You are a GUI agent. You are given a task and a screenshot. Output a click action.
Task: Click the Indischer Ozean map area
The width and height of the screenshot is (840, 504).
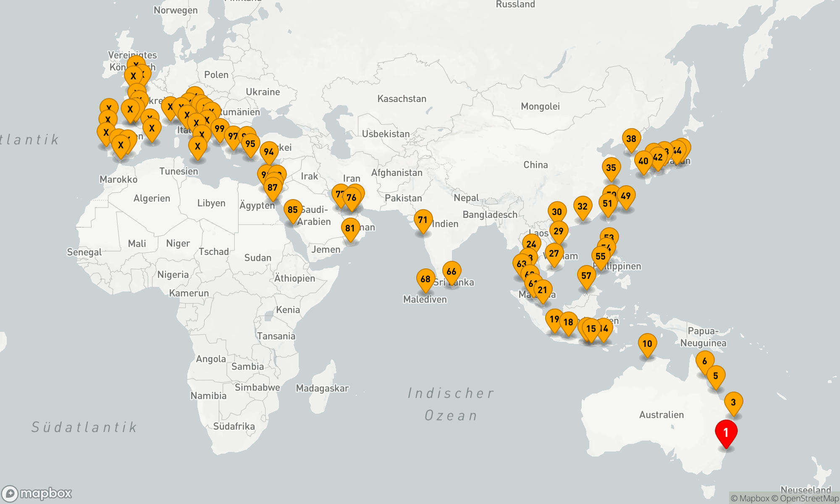[451, 404]
